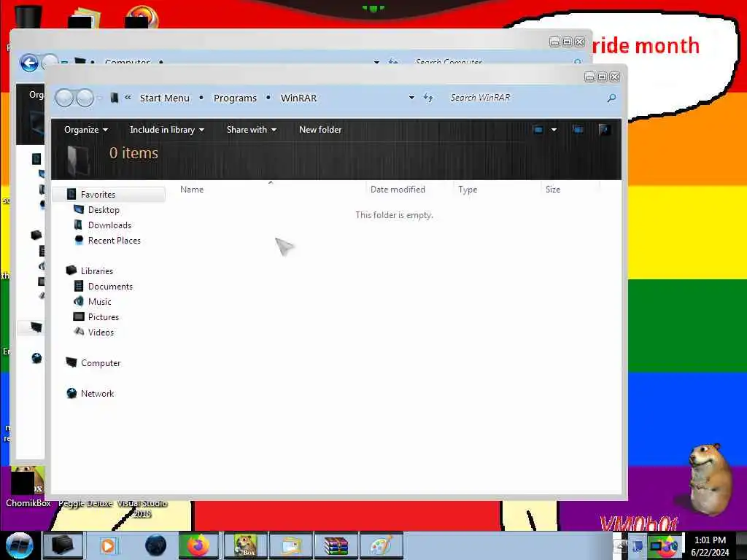747x560 pixels.
Task: Open the Organize menu
Action: (86, 130)
